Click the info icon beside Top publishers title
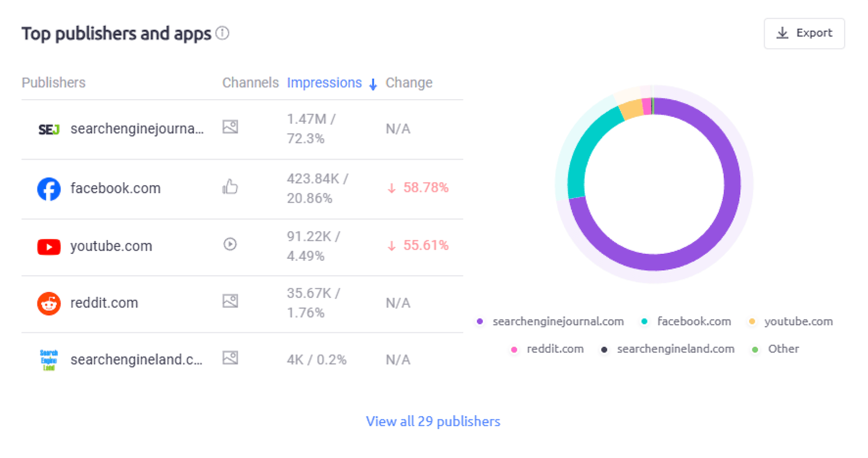Viewport: 868px width, 458px height. point(222,33)
